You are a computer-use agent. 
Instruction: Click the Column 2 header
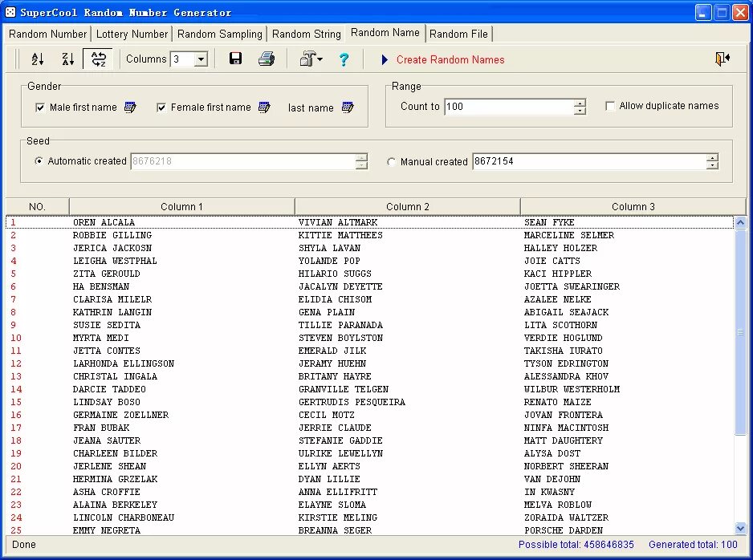407,206
